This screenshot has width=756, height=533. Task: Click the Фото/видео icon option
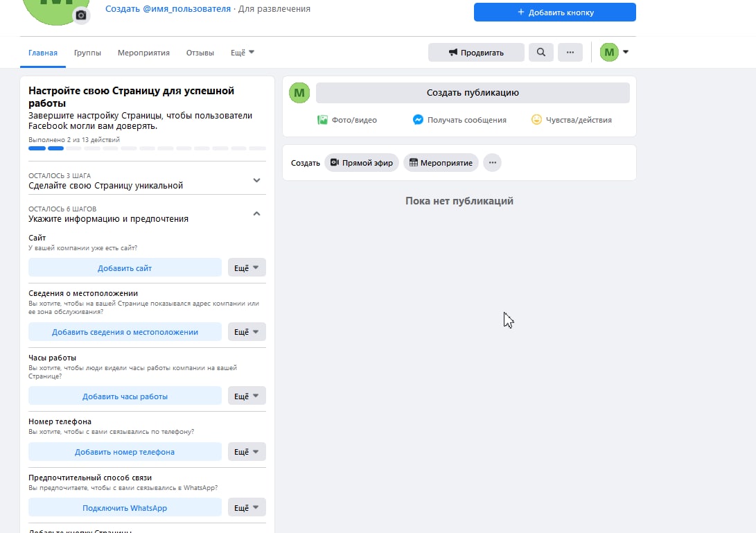tap(347, 120)
